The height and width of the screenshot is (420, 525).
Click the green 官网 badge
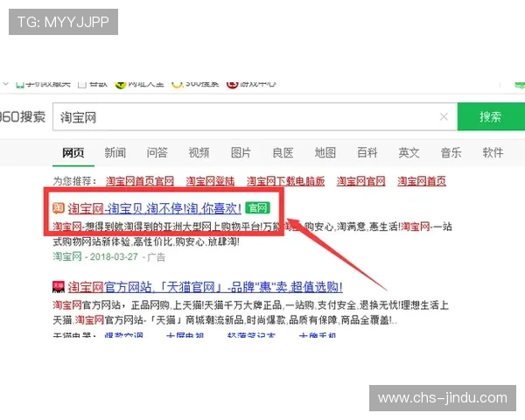(257, 208)
